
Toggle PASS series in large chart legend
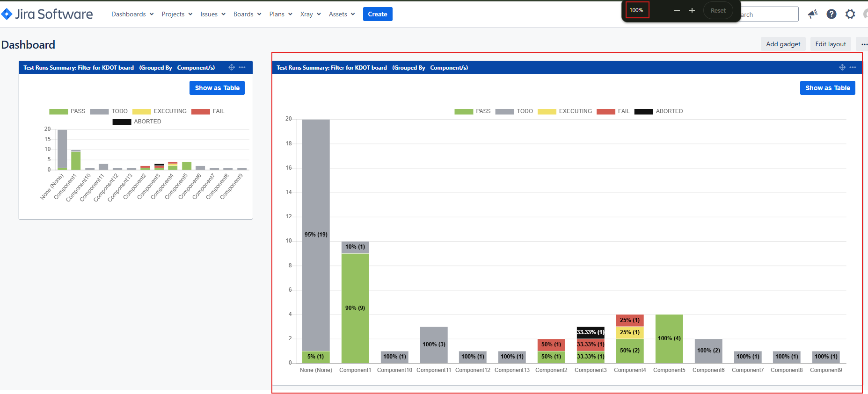pyautogui.click(x=473, y=111)
